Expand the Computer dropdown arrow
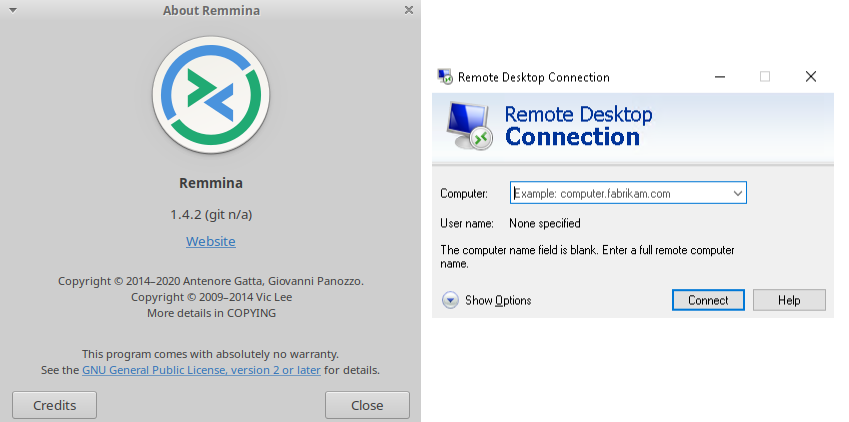849x422 pixels. click(x=737, y=193)
